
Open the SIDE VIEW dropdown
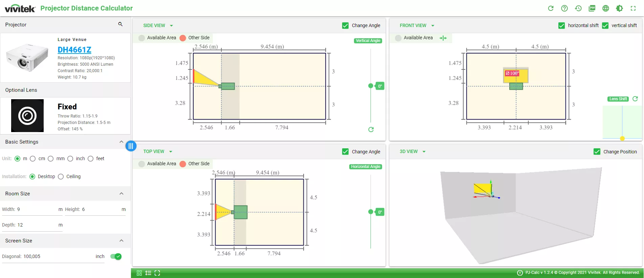[x=158, y=25]
